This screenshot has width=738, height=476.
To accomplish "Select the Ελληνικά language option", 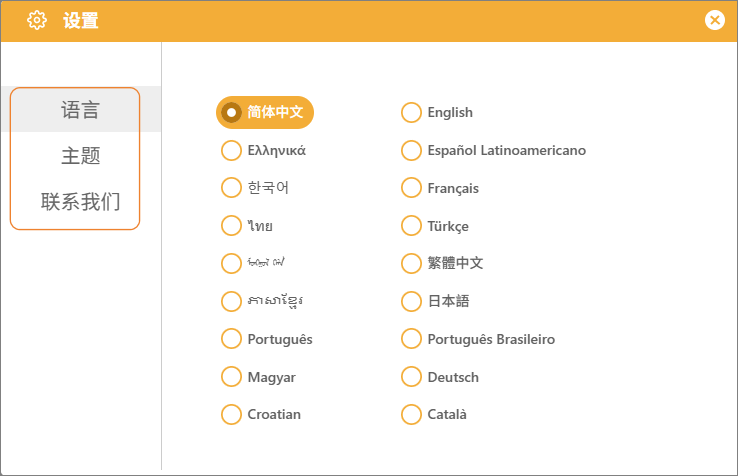I will click(231, 150).
